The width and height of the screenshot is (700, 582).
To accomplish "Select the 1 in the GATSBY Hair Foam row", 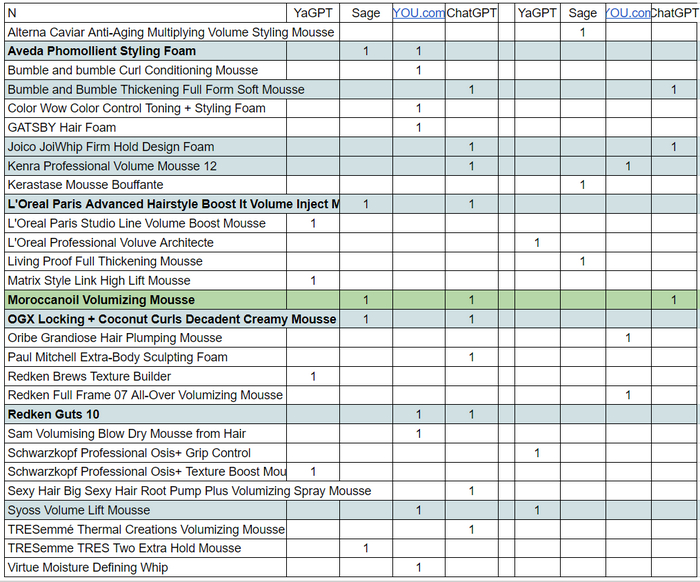I will [x=419, y=128].
